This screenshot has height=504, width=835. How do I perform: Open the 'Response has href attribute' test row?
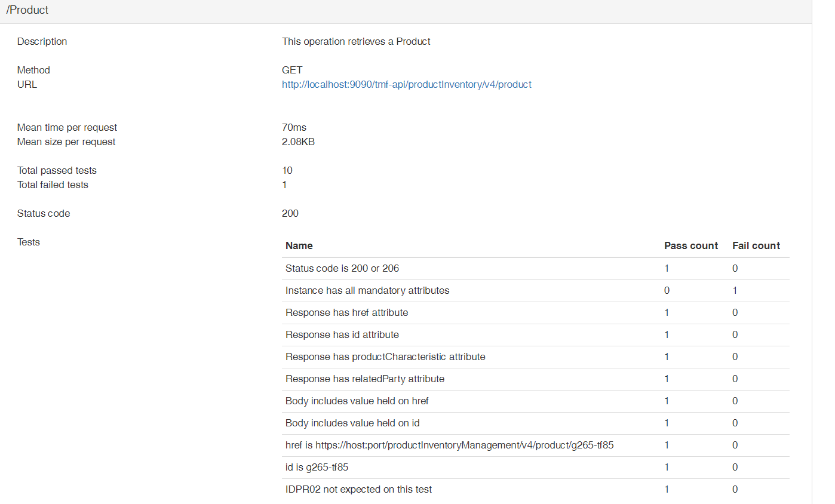pos(347,312)
